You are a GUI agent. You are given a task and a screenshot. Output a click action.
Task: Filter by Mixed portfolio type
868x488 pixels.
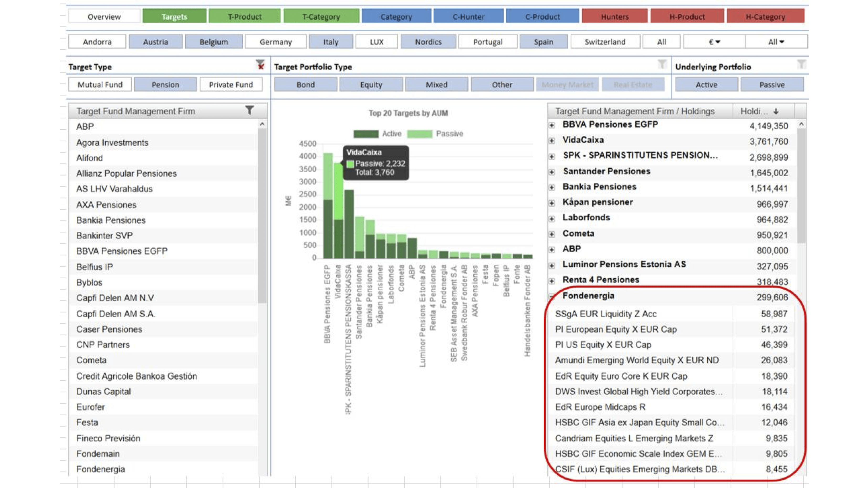click(x=437, y=84)
